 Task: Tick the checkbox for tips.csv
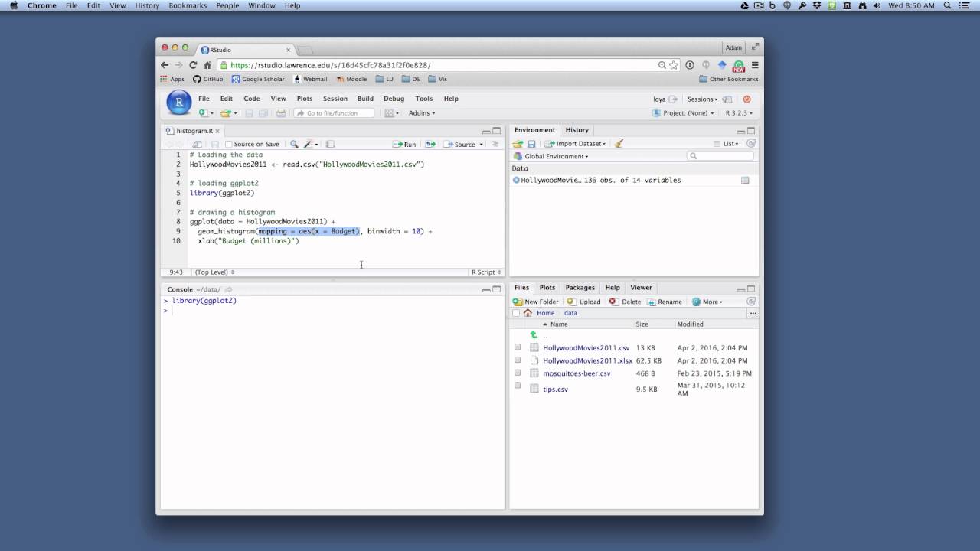click(x=518, y=387)
